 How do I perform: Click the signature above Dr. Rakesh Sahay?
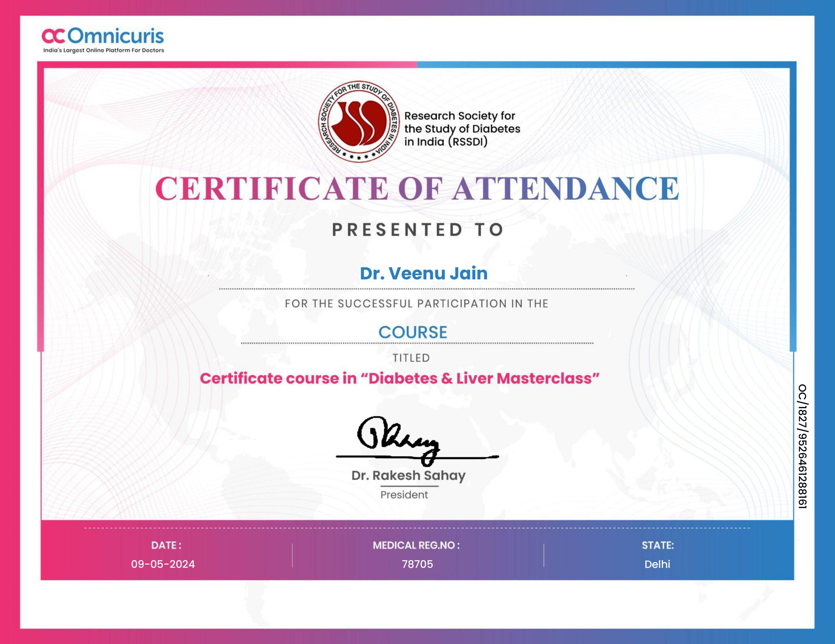coord(417,441)
